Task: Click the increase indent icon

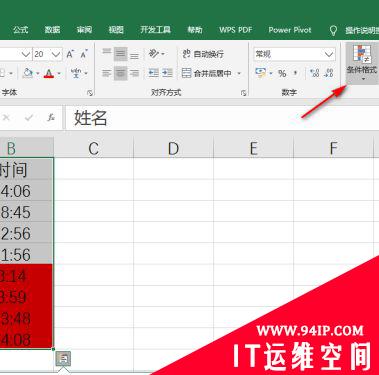Action: pyautogui.click(x=167, y=73)
